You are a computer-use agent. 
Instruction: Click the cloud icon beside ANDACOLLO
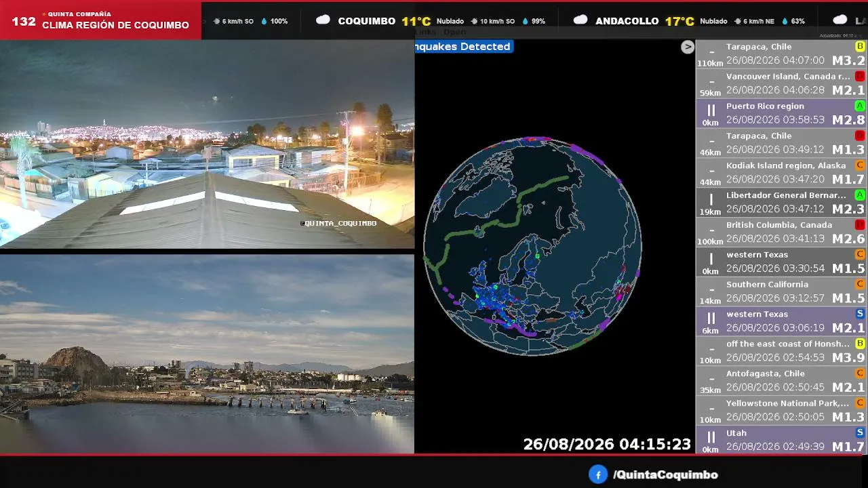580,20
